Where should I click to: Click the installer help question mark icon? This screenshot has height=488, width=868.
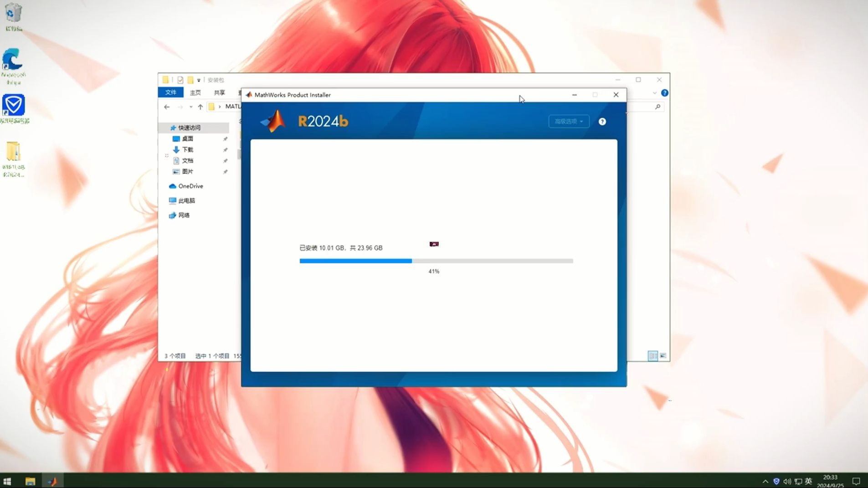(602, 122)
